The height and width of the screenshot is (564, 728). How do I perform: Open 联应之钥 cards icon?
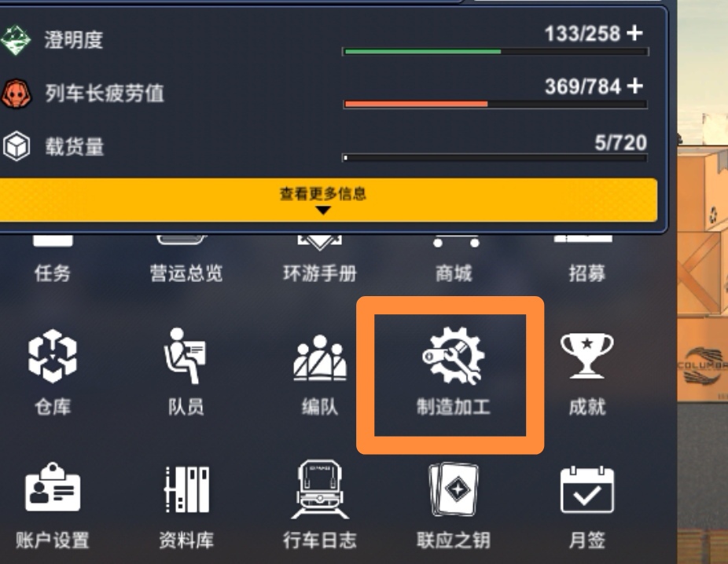pyautogui.click(x=454, y=489)
